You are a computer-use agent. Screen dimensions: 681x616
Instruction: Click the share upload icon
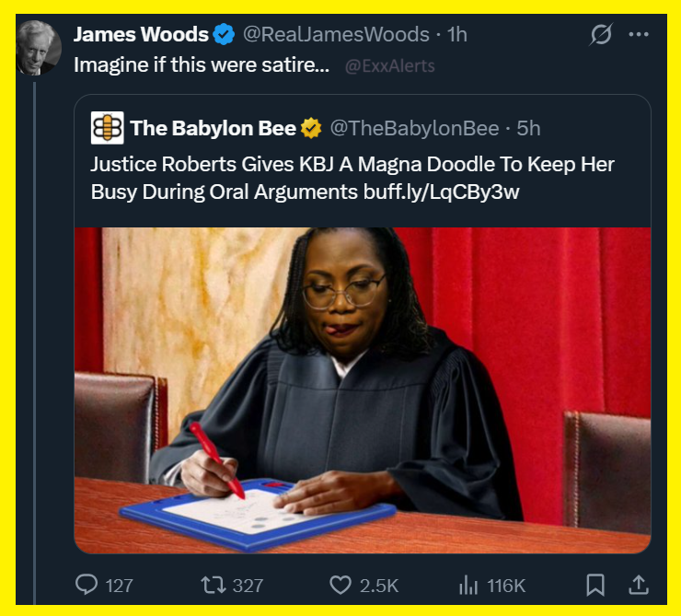pos(639,585)
